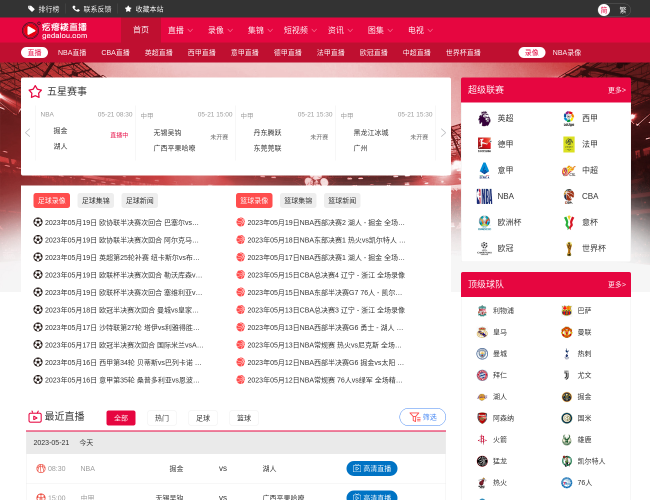650x500 pixels.
Task: Open the 中超 league logo
Action: click(x=569, y=170)
